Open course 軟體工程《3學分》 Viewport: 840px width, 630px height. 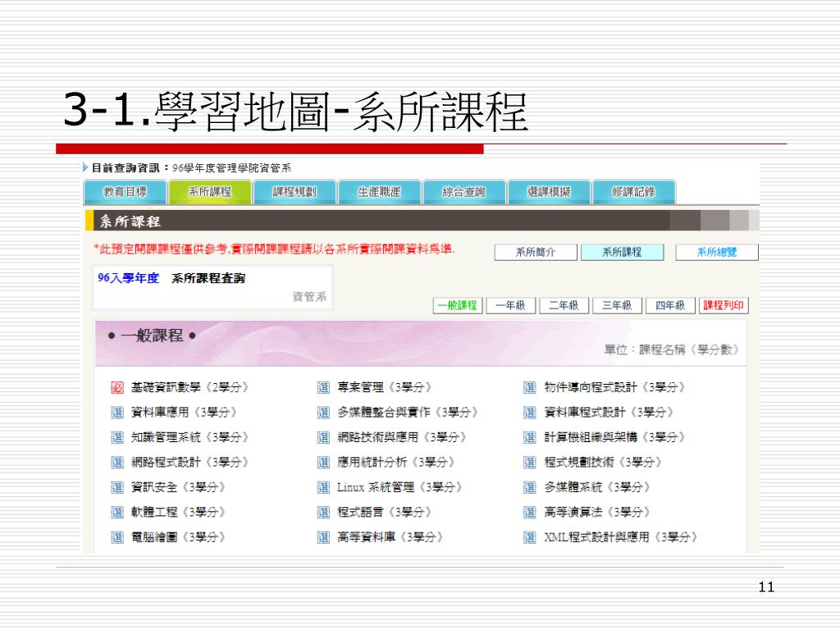point(178,513)
